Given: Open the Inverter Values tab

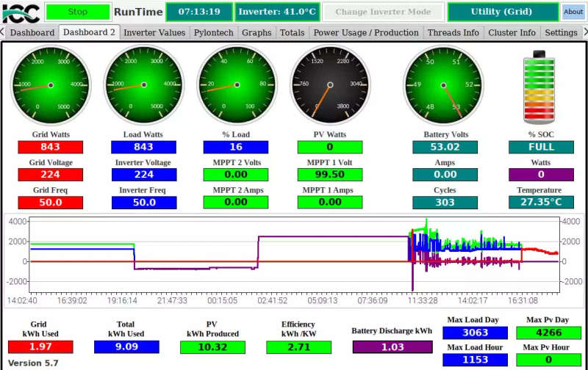Looking at the screenshot, I should coord(154,32).
